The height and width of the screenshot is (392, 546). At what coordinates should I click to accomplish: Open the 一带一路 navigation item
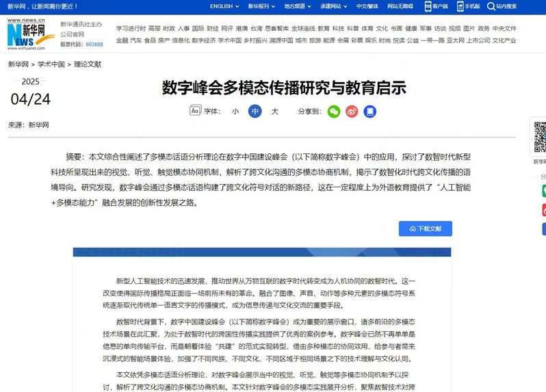click(432, 40)
